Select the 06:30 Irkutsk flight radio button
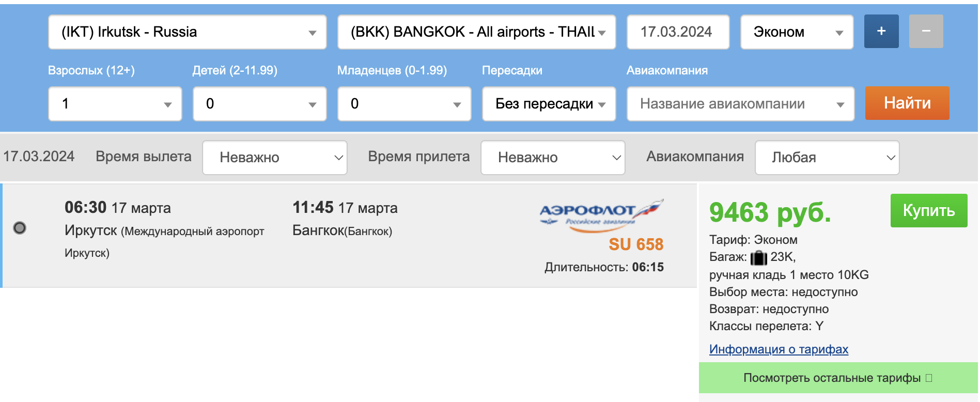 pos(20,228)
